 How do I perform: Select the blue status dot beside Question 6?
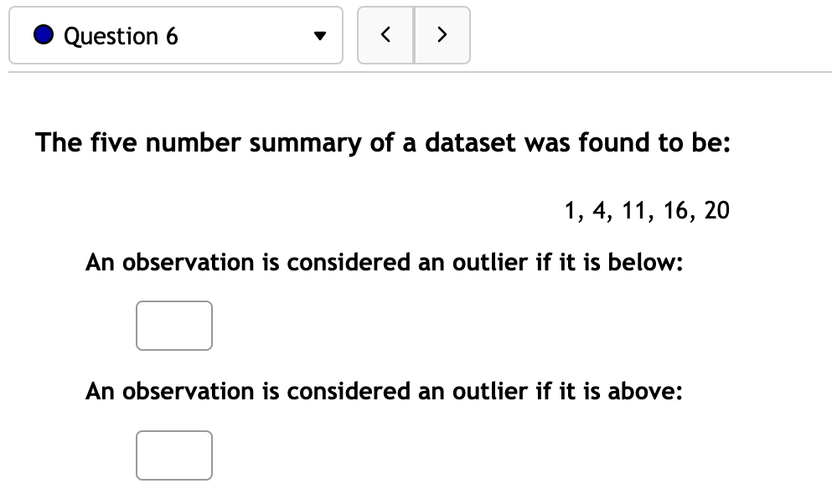(x=42, y=34)
